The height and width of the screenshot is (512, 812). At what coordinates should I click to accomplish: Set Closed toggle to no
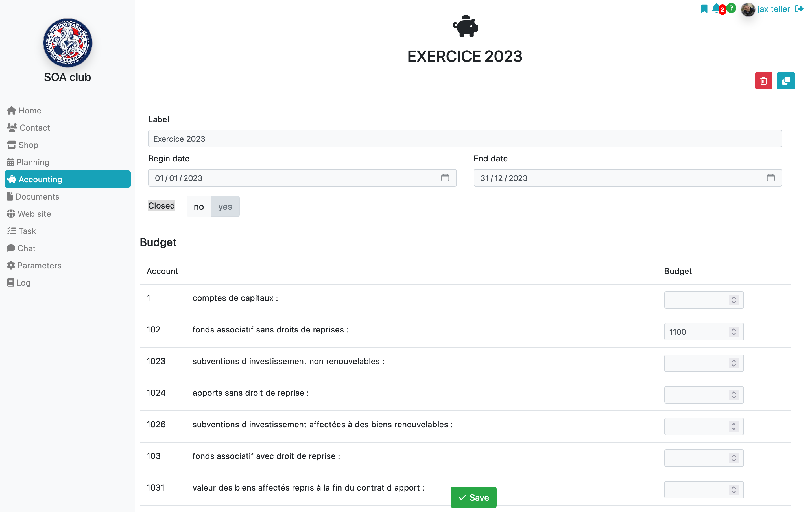[x=198, y=206]
